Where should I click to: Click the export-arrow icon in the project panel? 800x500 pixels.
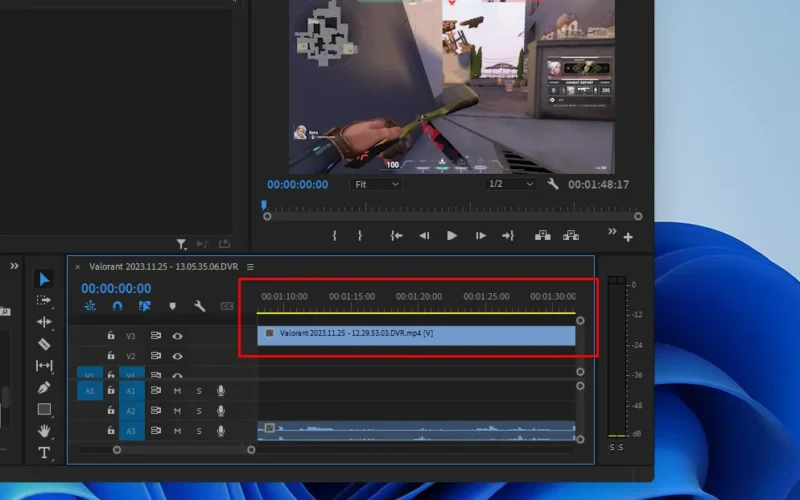coord(224,244)
